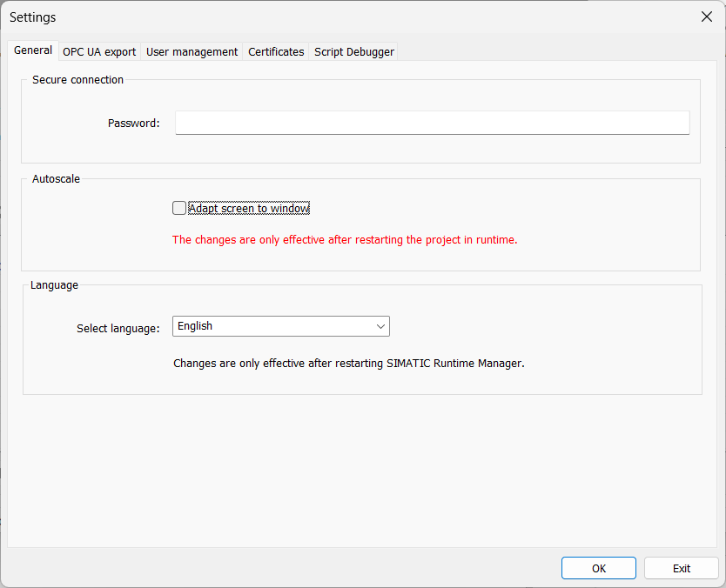This screenshot has width=726, height=588.
Task: Go to the User management tab
Action: tap(192, 52)
